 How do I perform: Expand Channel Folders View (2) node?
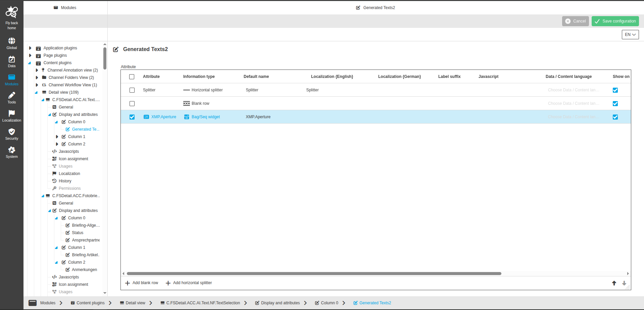tap(37, 78)
